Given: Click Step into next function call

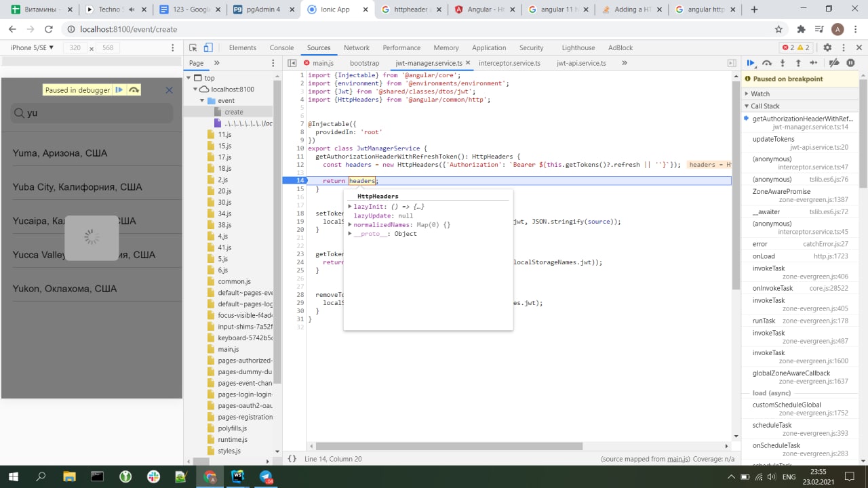Looking at the screenshot, I should [x=783, y=63].
